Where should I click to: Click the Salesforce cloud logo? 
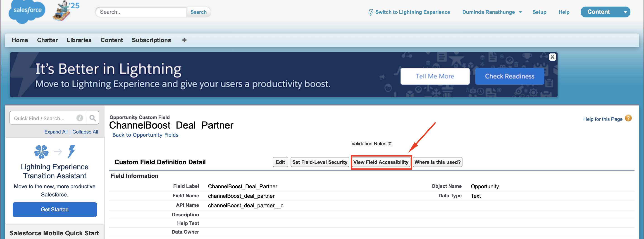tap(27, 12)
